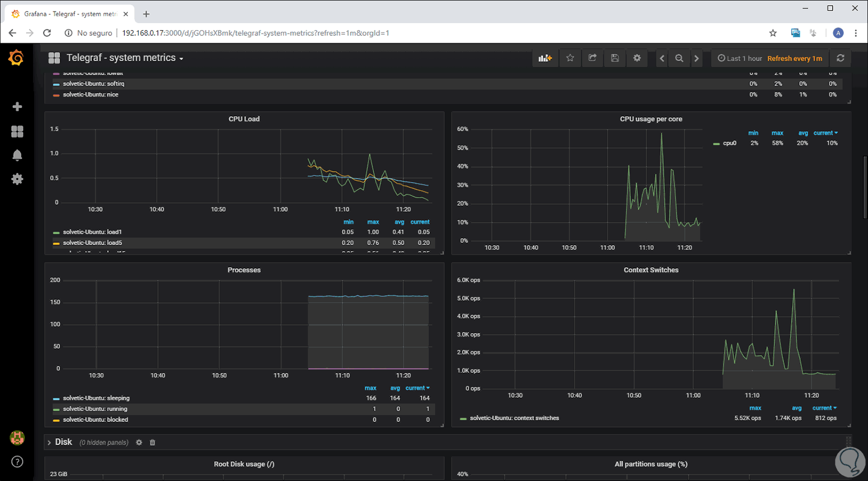The image size is (868, 481).
Task: Star this dashboard as favorite
Action: click(569, 58)
